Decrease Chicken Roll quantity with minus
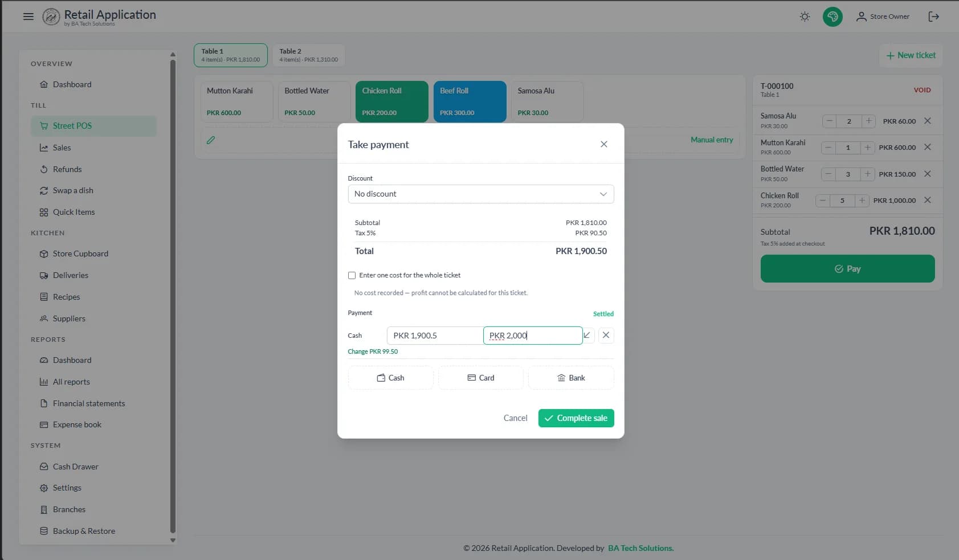Image resolution: width=959 pixels, height=560 pixels. click(823, 200)
